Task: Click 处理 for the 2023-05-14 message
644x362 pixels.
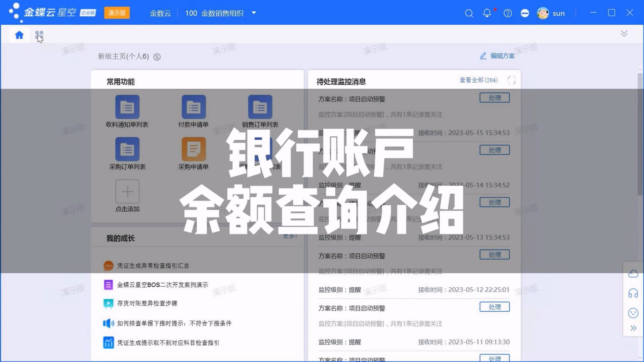Action: (x=495, y=150)
